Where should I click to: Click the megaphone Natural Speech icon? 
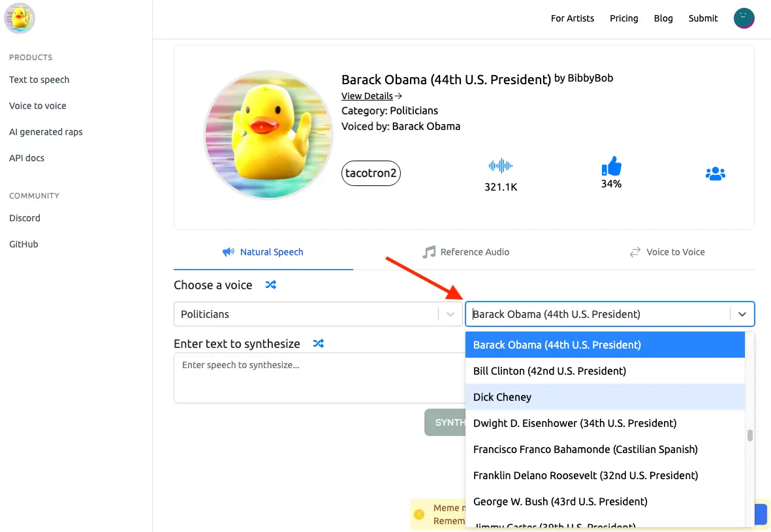click(228, 252)
